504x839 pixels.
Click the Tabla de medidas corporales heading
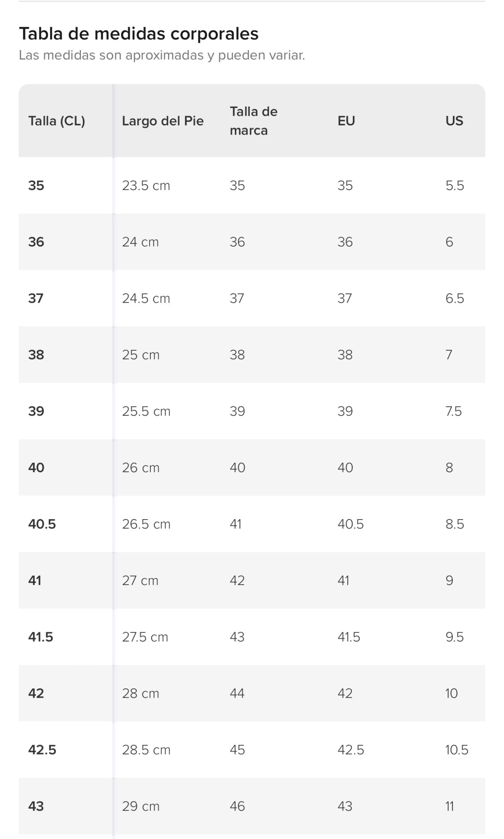point(139,34)
